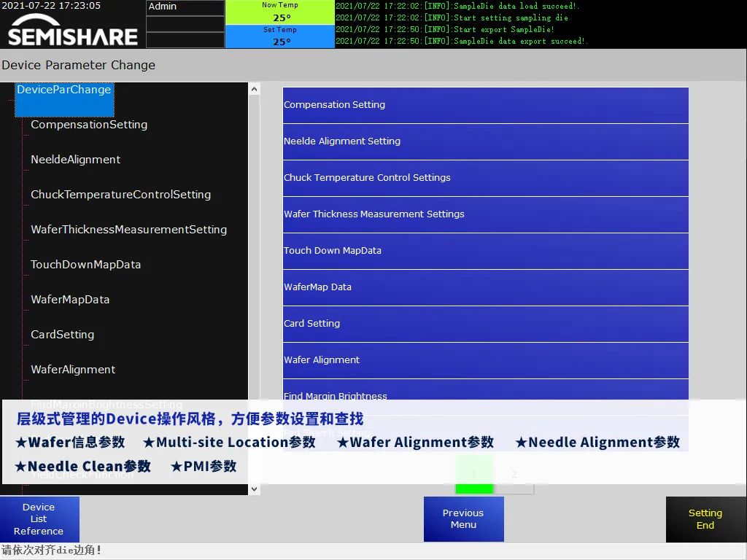Click the Set Temp display

[x=280, y=36]
